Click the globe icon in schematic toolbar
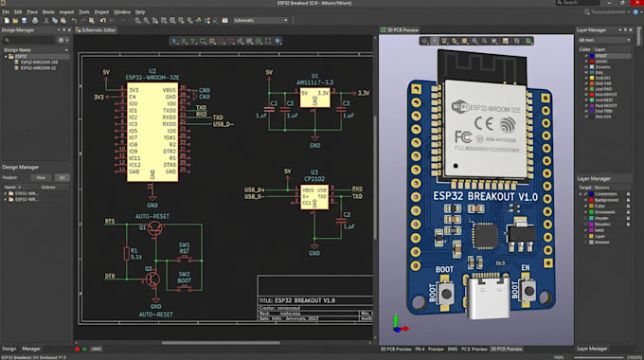 277,41
